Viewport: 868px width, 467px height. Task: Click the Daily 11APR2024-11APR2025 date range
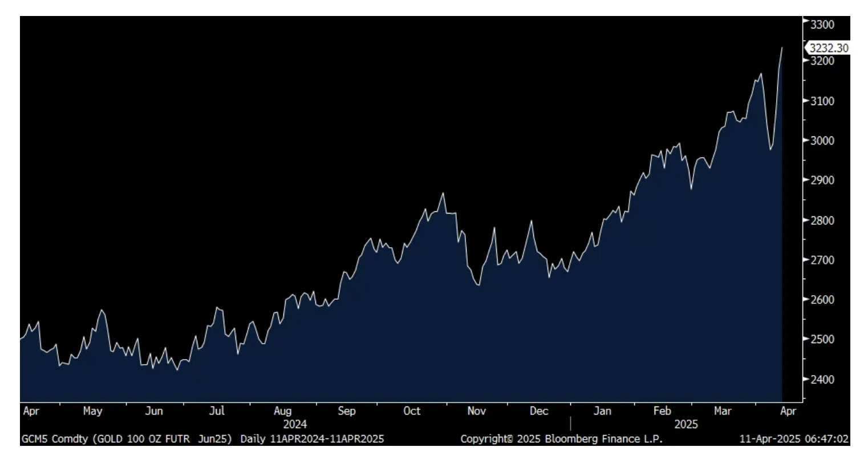[x=312, y=439]
